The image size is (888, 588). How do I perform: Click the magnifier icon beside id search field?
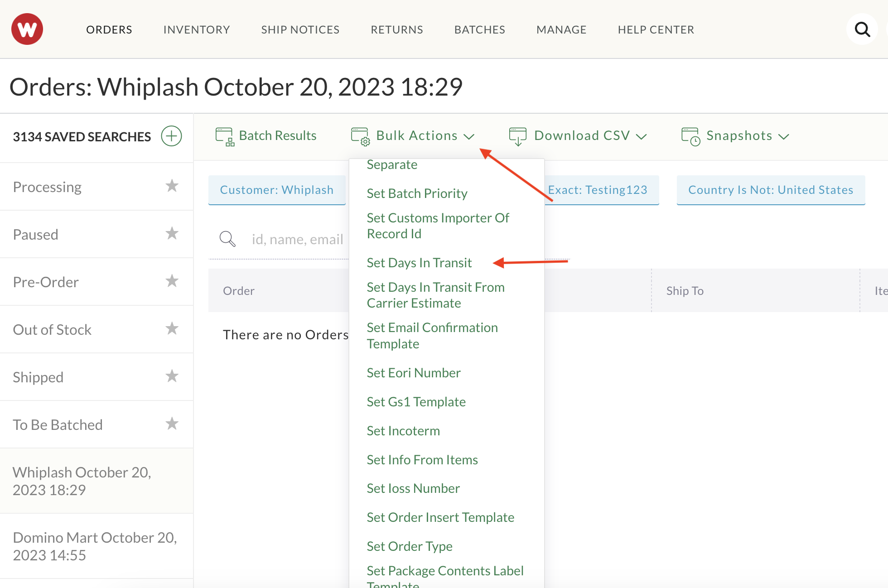227,239
